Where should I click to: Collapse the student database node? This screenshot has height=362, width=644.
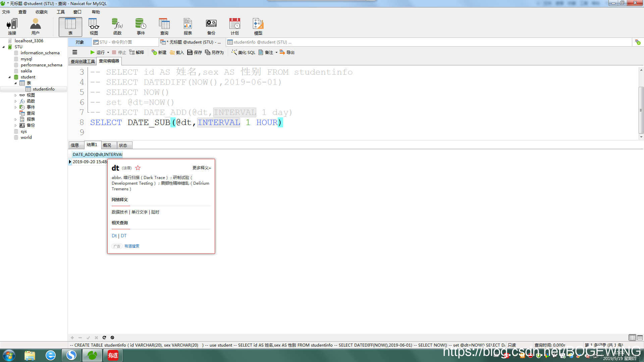[9, 77]
